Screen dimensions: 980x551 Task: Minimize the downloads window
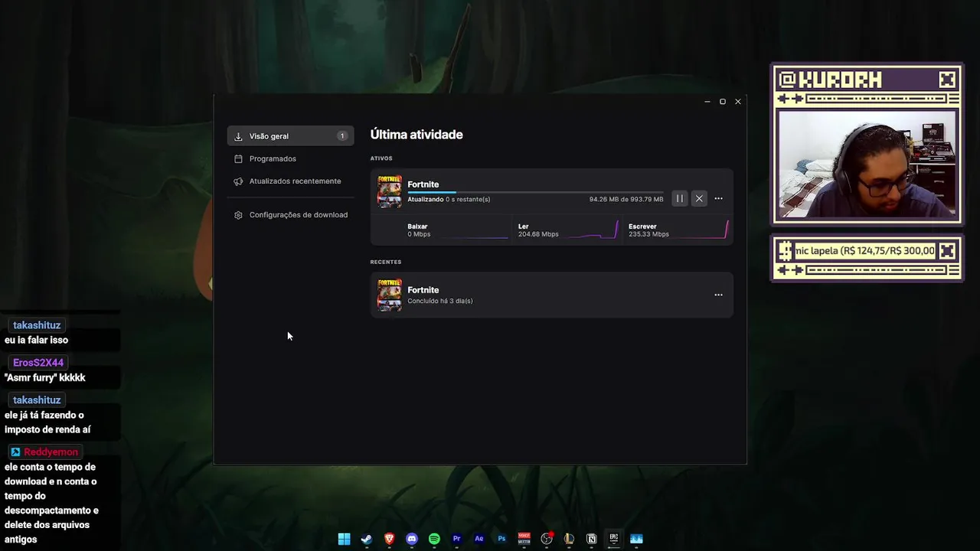[707, 102]
